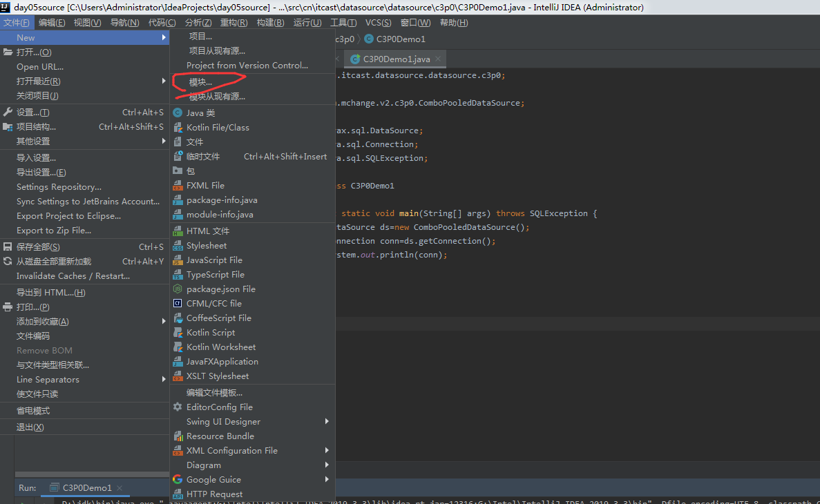Viewport: 820px width, 504px height.
Task: Switch to the C3P0Demo1.java editor tab
Action: [396, 59]
